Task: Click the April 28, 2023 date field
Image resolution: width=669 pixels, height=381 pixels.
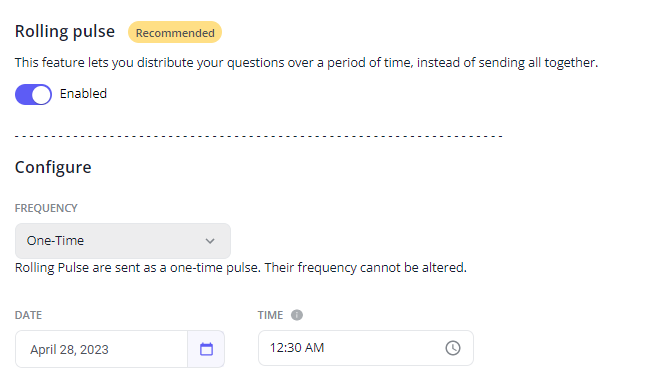Action: coord(102,349)
